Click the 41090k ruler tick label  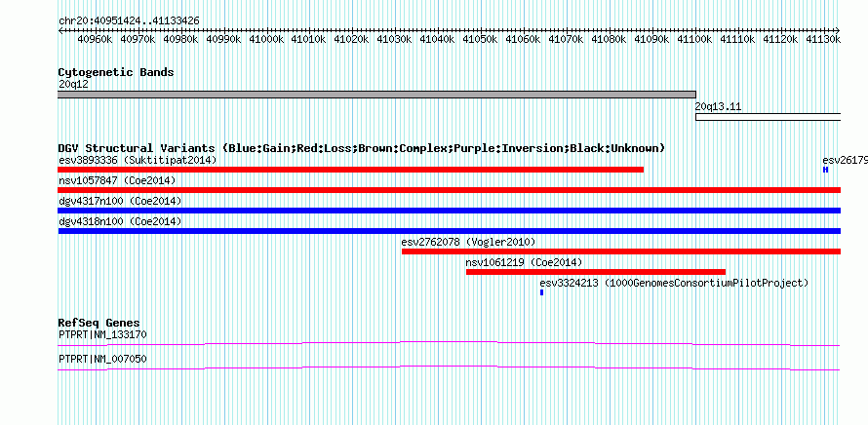click(x=652, y=40)
